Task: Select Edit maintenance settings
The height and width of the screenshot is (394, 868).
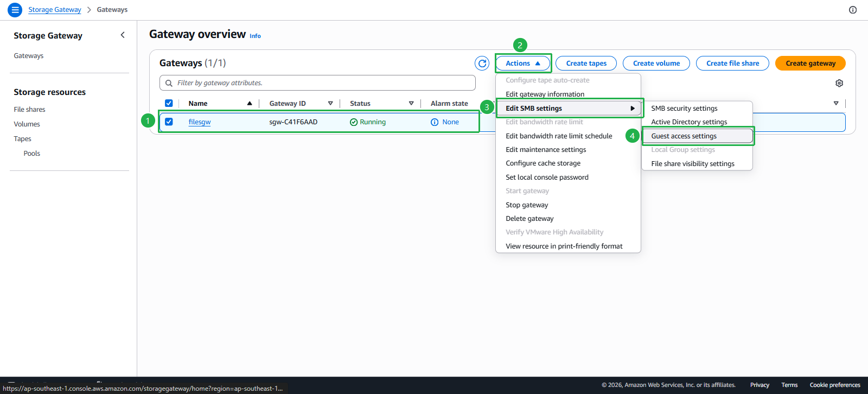Action: coord(546,150)
